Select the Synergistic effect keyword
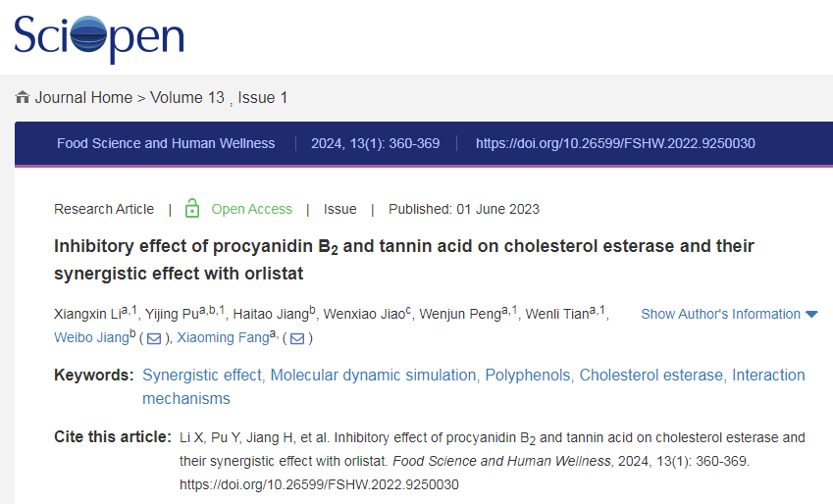The width and height of the screenshot is (833, 504). 202,375
